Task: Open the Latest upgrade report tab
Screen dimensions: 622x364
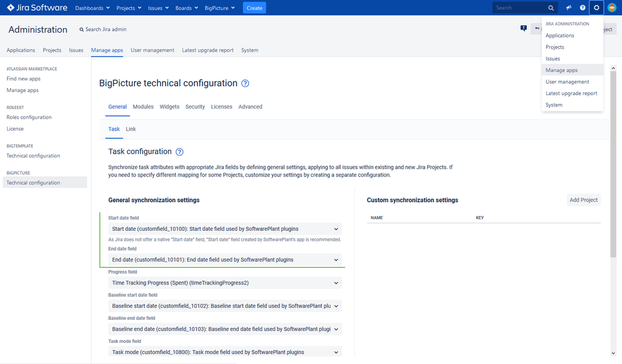Action: (207, 50)
